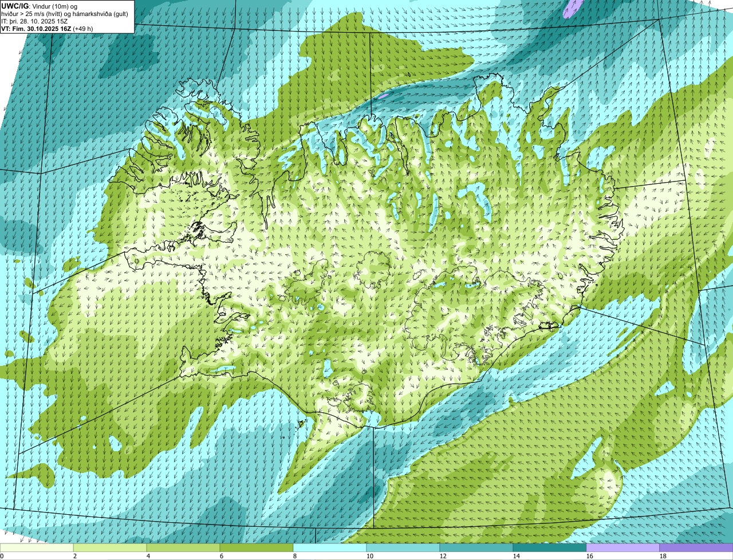Image resolution: width=733 pixels, height=560 pixels.
Task: Click the 'UWC/IG: Vindur (10m) og' title text
Action: (40, 6)
